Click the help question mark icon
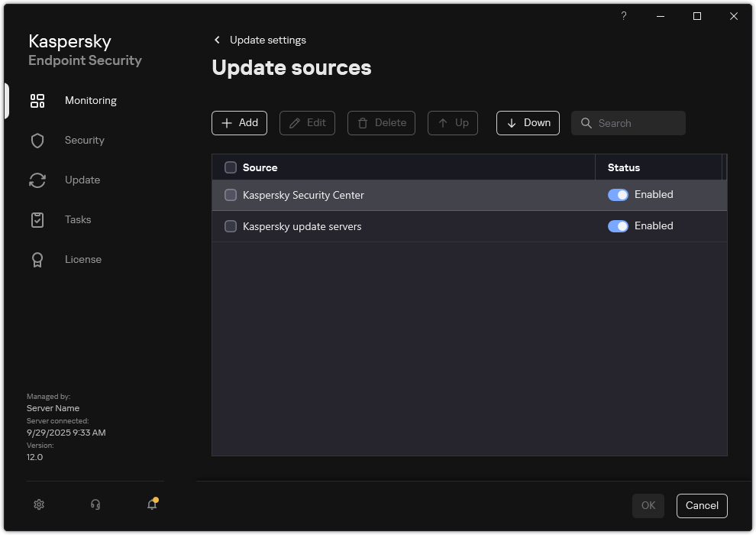Image resolution: width=756 pixels, height=535 pixels. 623,16
